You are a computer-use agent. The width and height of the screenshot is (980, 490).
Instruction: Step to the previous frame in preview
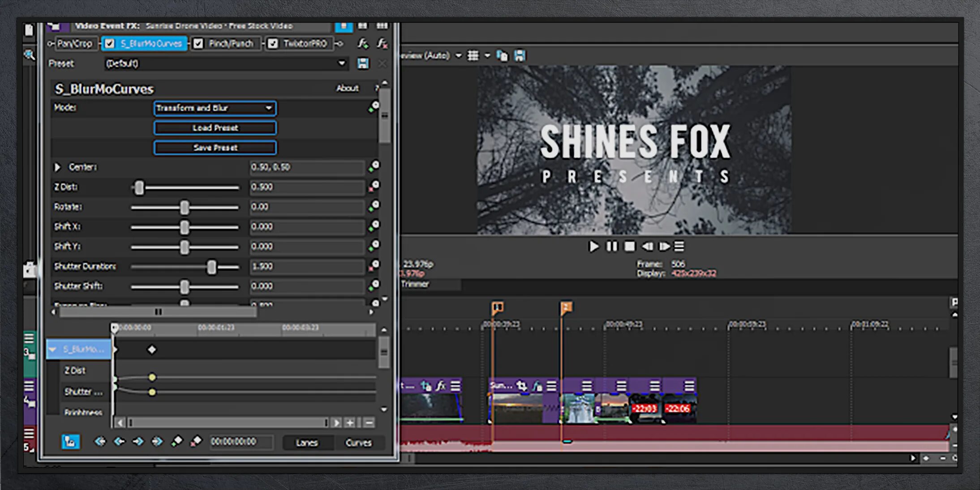647,247
